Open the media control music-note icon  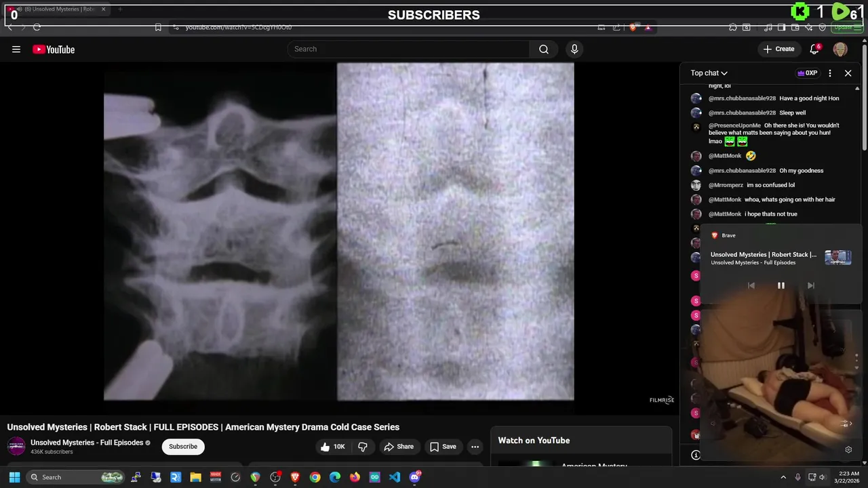tap(768, 27)
